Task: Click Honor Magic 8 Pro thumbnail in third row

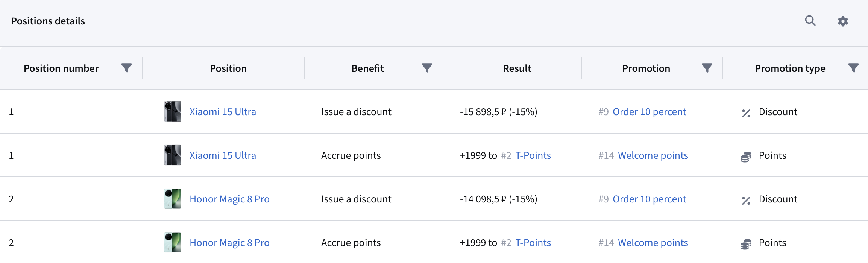Action: (173, 199)
